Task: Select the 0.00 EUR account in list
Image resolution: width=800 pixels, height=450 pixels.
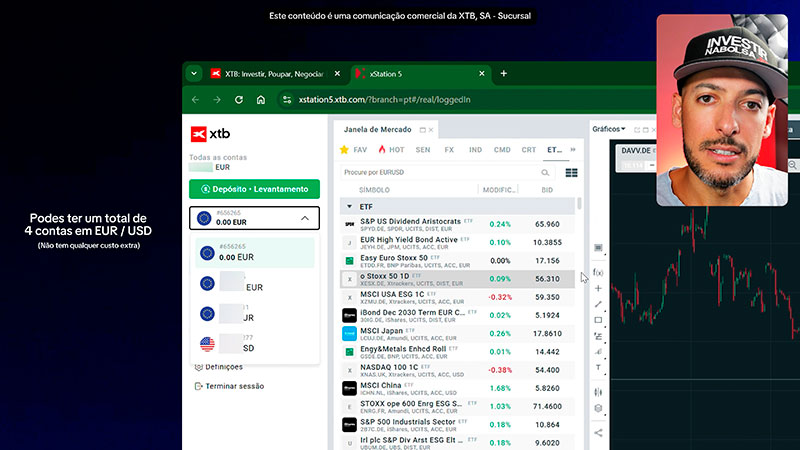Action: [x=255, y=253]
